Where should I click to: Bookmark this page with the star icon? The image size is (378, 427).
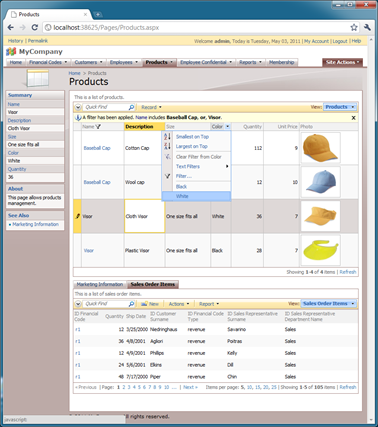tap(354, 27)
